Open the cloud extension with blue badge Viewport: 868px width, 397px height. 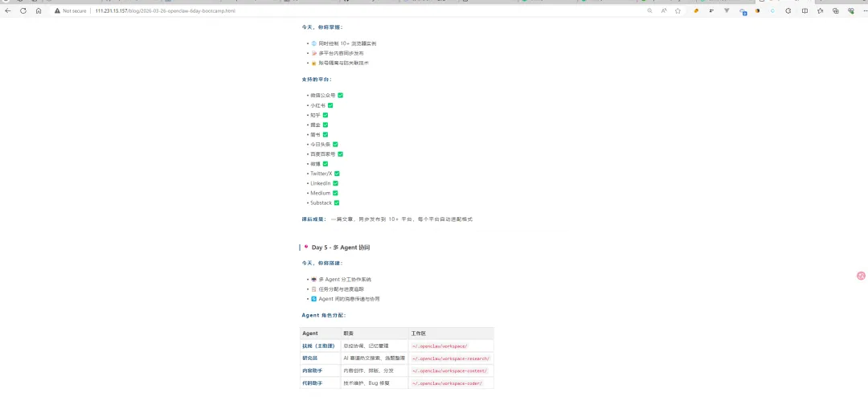[743, 11]
